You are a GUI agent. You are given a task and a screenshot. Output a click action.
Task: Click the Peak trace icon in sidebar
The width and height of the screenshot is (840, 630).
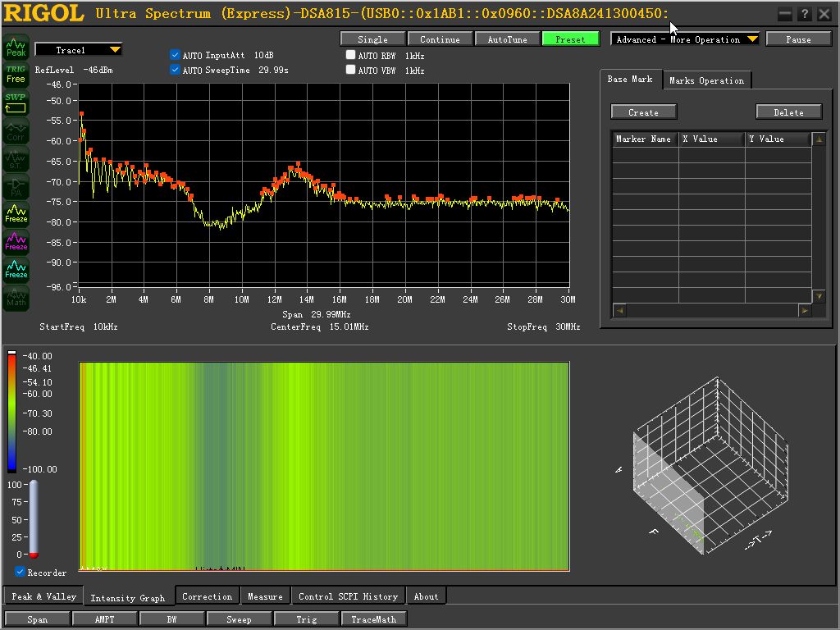click(16, 47)
